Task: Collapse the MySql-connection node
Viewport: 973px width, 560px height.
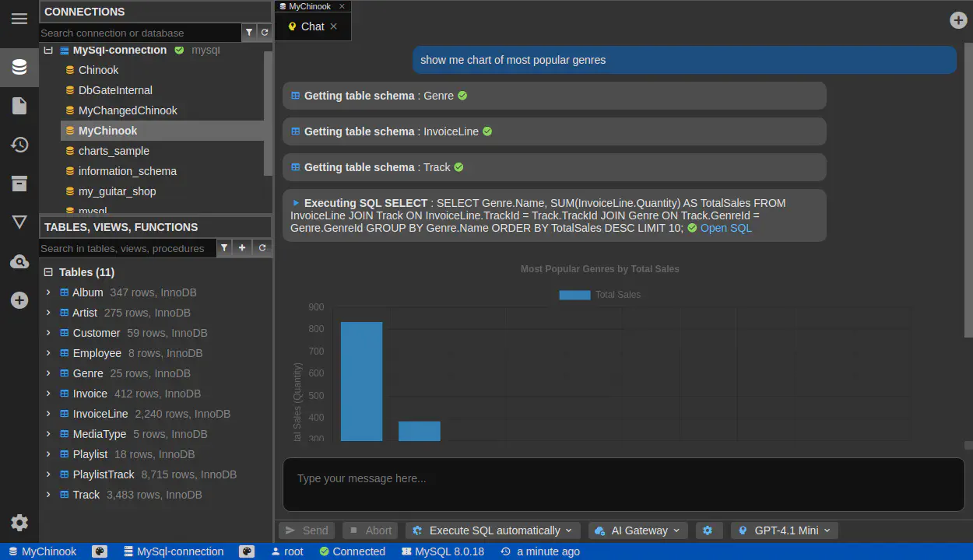Action: coord(48,51)
